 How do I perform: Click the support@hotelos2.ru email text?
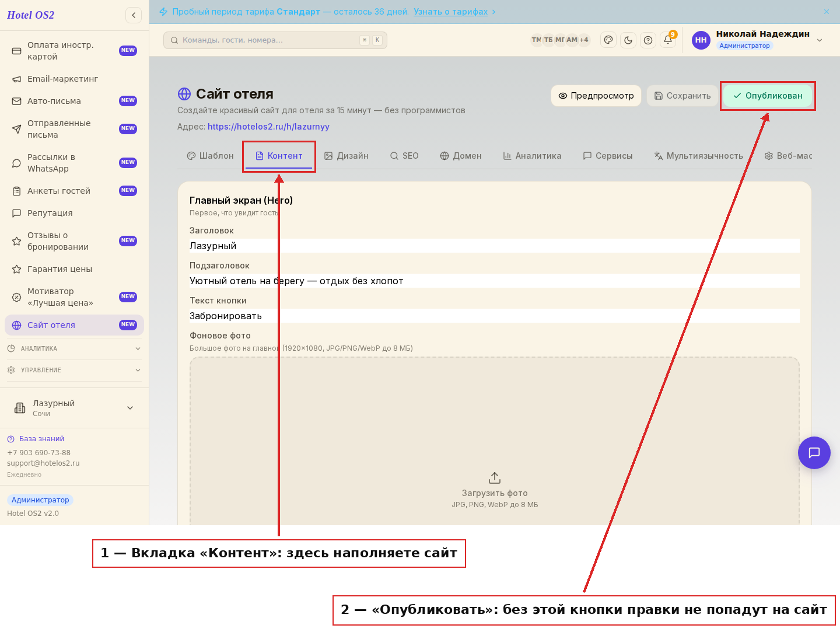(x=43, y=463)
